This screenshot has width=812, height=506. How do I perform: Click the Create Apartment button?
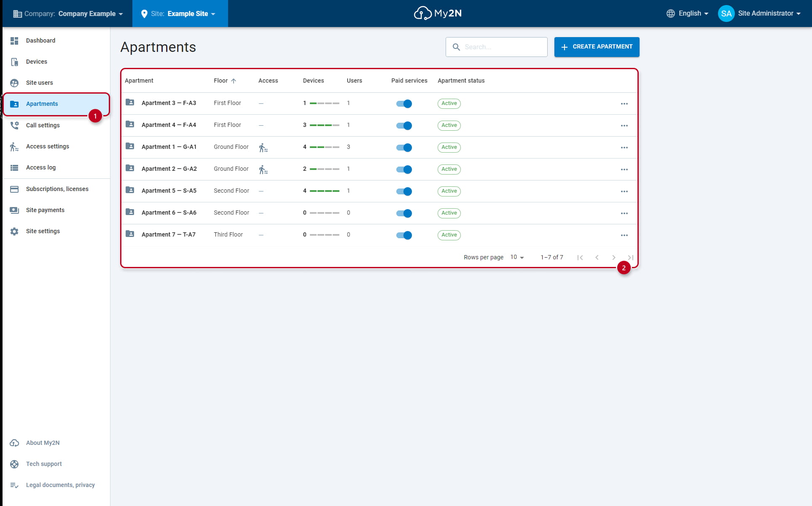[x=597, y=47]
